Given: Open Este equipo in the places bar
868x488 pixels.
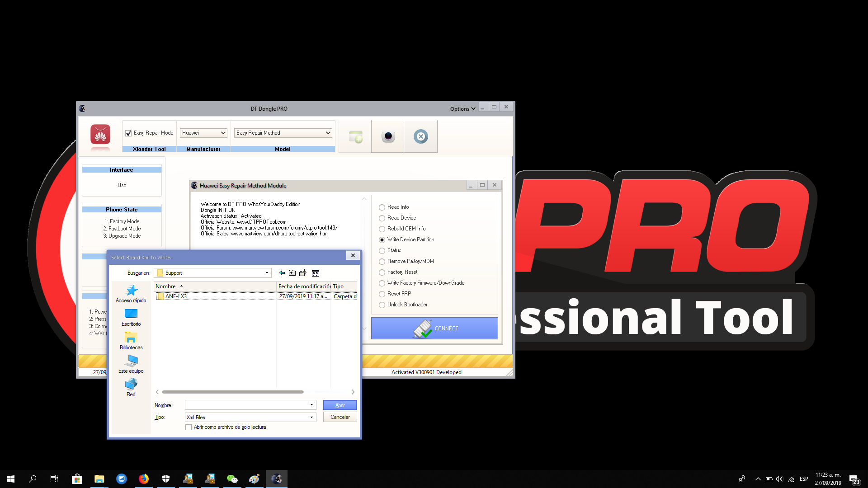Looking at the screenshot, I should coord(131,365).
